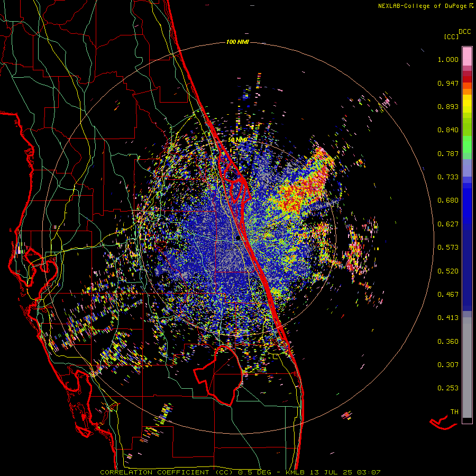Click the 0.573 scale label
Viewport: 476px width, 476px height.
point(448,248)
